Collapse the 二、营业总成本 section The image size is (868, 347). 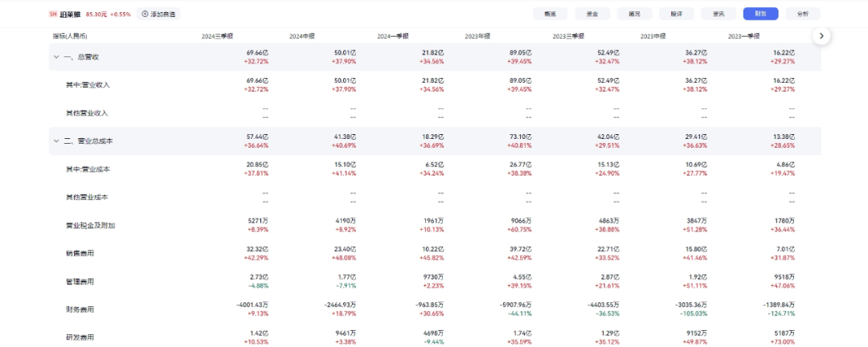(56, 141)
